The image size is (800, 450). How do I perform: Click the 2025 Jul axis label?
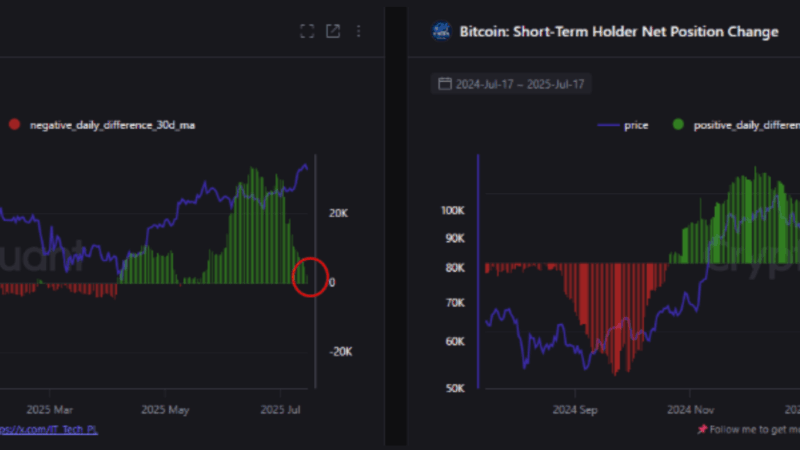pos(280,410)
